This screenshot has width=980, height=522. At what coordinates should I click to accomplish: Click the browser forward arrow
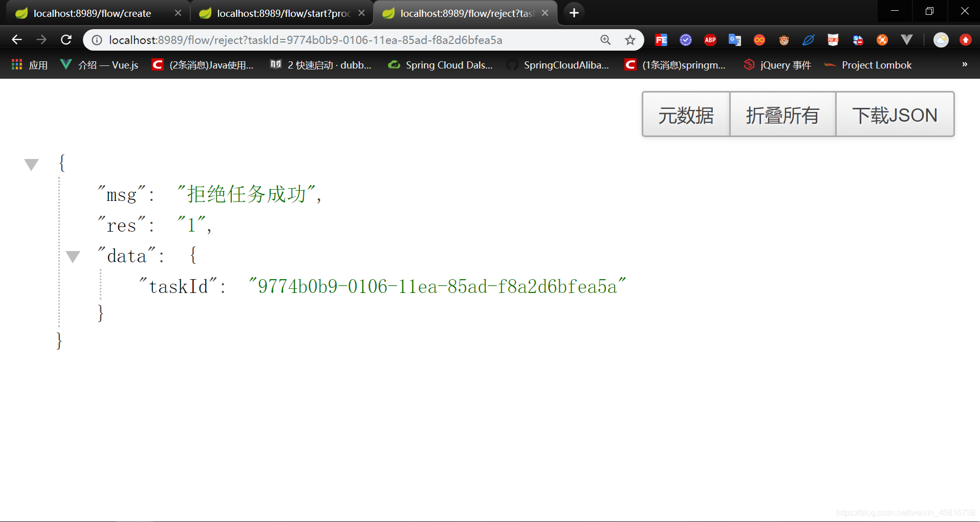coord(41,40)
